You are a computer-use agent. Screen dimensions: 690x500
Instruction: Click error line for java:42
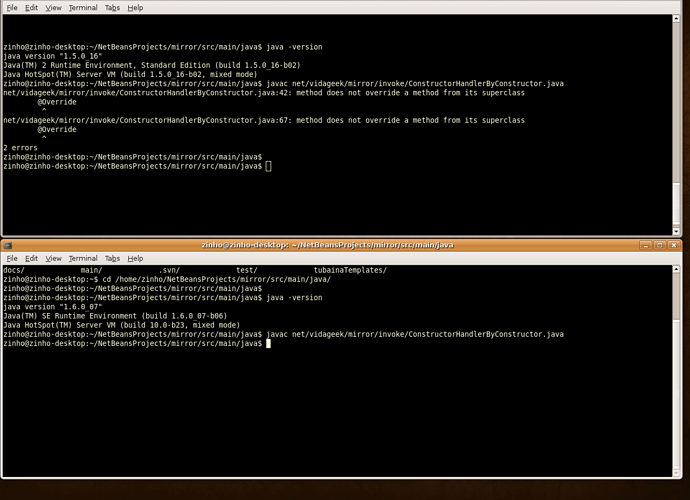tap(264, 93)
